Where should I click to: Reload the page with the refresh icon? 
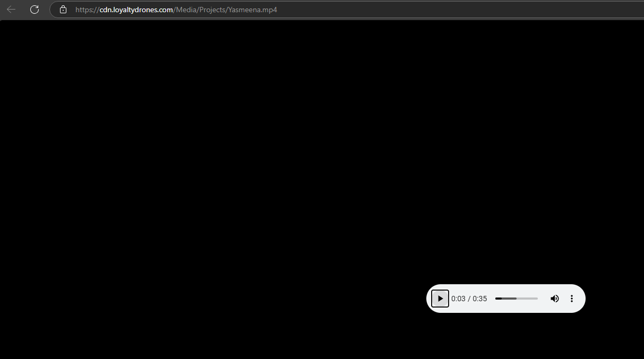coord(35,10)
